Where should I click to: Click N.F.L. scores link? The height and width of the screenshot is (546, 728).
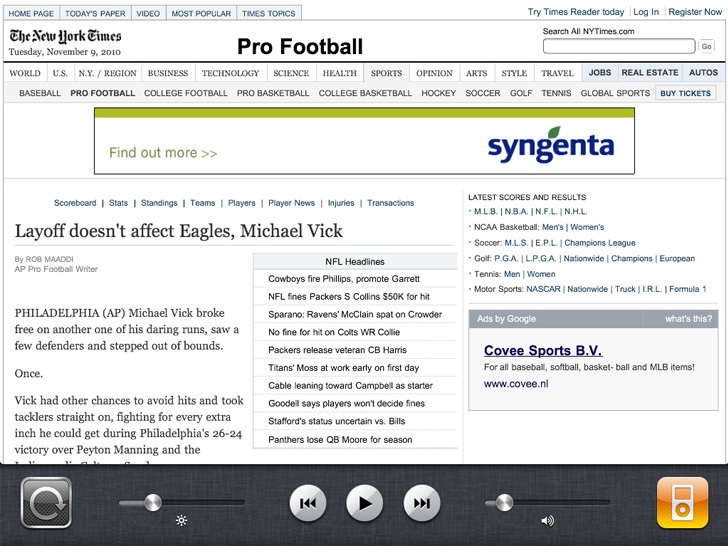(546, 212)
